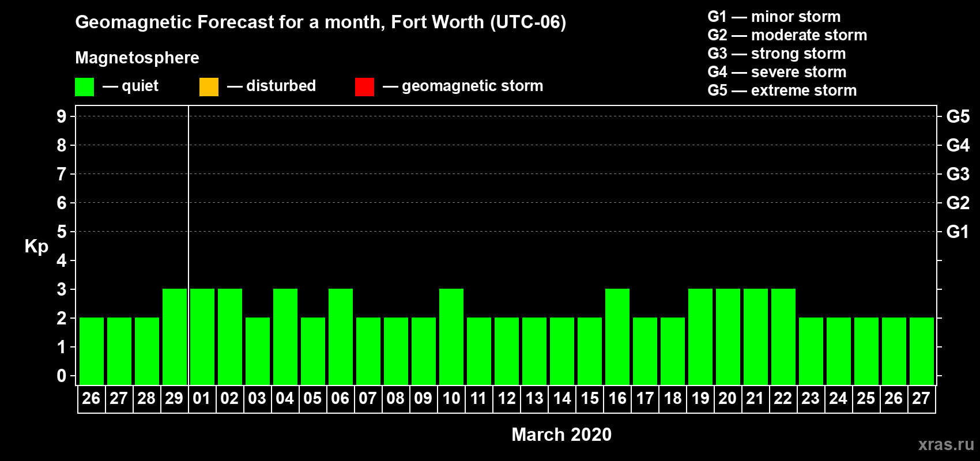Click the green quiet legend swatch

pos(84,87)
